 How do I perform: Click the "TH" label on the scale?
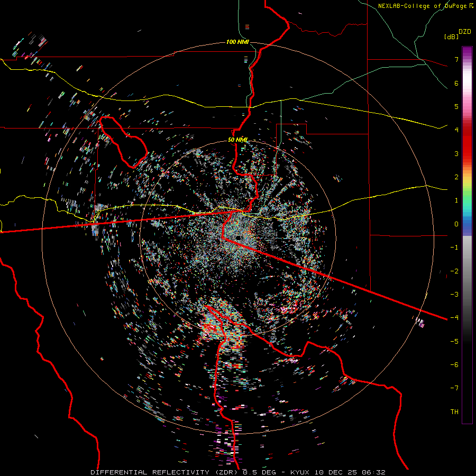pyautogui.click(x=454, y=412)
